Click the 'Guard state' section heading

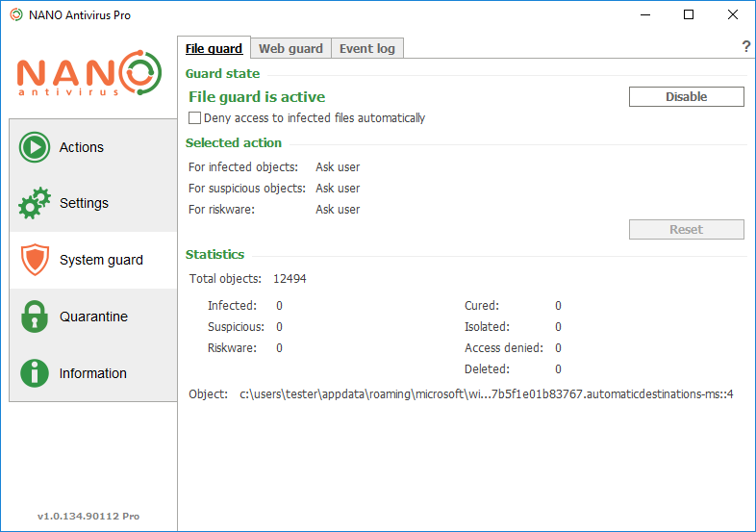(222, 73)
